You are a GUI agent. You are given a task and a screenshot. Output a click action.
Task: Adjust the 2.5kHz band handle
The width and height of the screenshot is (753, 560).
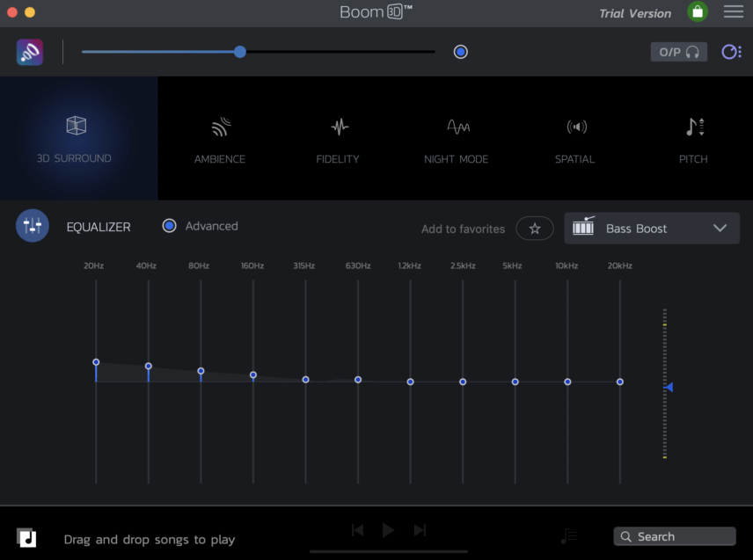463,382
